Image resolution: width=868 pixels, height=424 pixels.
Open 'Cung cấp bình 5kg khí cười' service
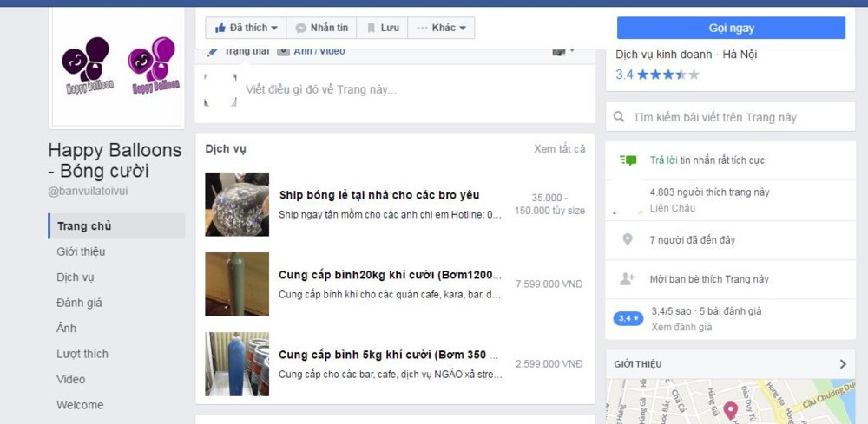click(x=389, y=355)
